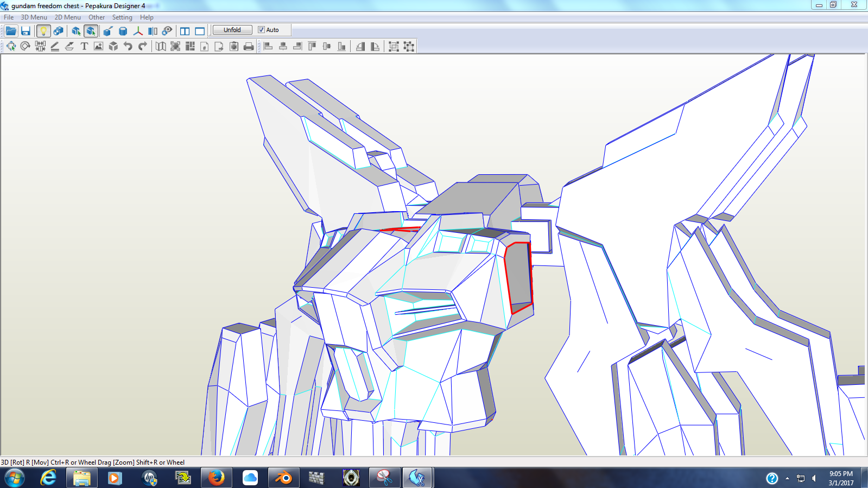Open Windows Explorer folder in taskbar
Screen dimensions: 868x488
tap(81, 478)
